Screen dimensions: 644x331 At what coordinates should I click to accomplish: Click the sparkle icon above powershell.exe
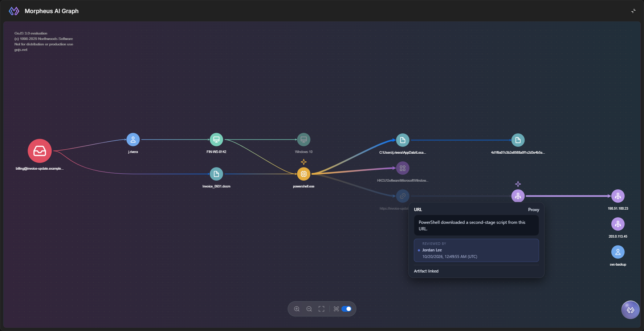click(x=304, y=162)
